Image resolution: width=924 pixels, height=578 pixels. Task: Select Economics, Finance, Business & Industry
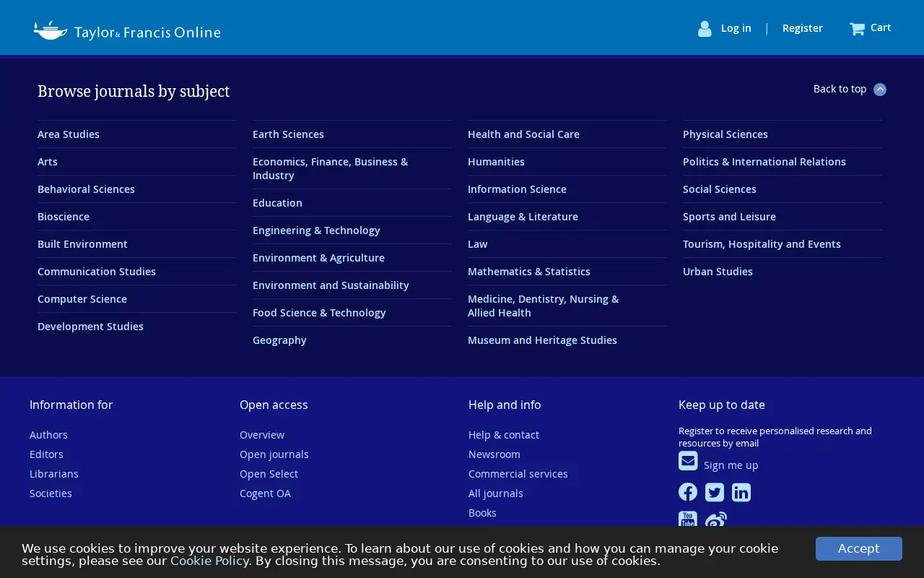pos(330,168)
